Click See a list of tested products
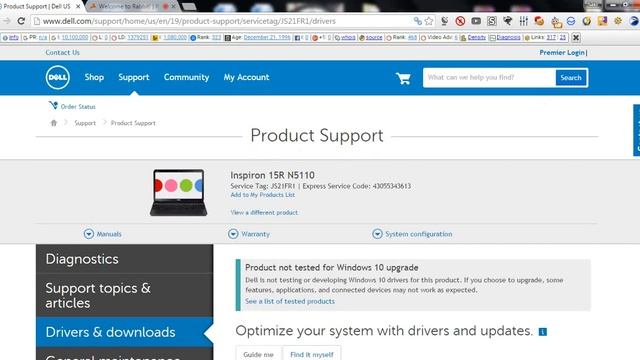Viewport: 640px width, 360px height. 290,301
